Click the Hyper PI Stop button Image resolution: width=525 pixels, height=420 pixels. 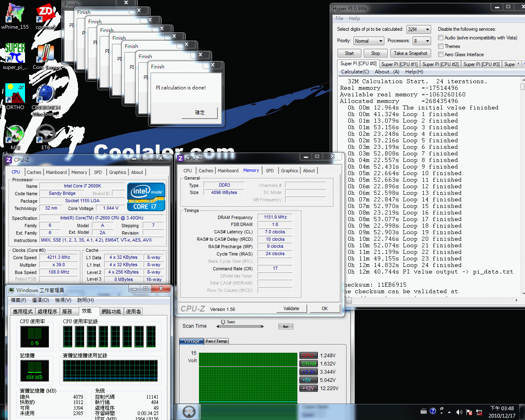(x=375, y=53)
